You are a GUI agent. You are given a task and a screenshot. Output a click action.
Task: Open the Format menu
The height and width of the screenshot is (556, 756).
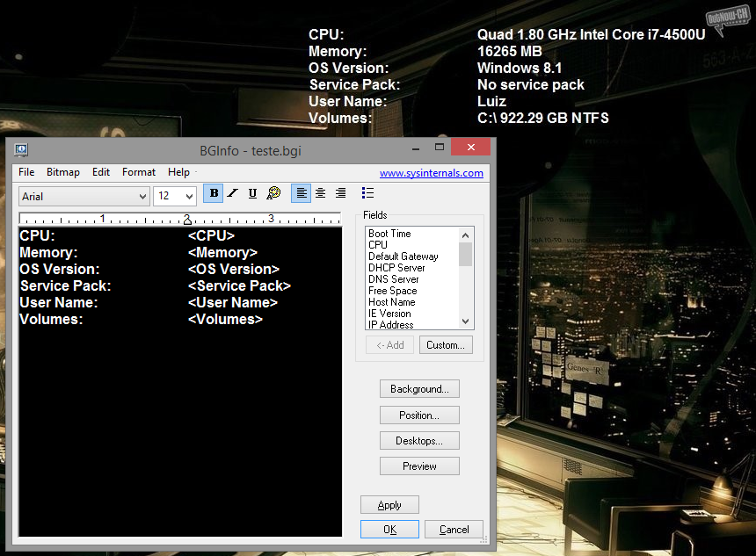pos(139,172)
